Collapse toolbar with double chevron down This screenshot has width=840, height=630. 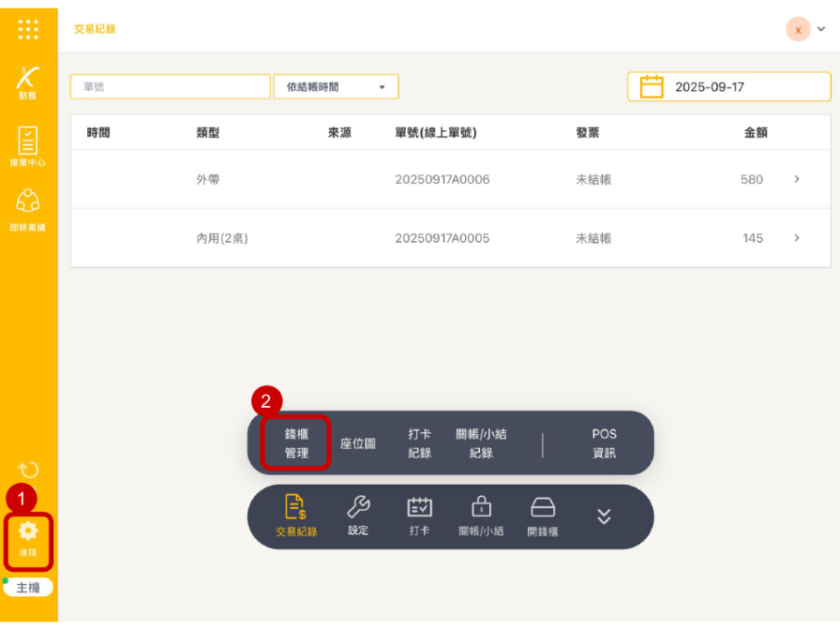coord(604,516)
